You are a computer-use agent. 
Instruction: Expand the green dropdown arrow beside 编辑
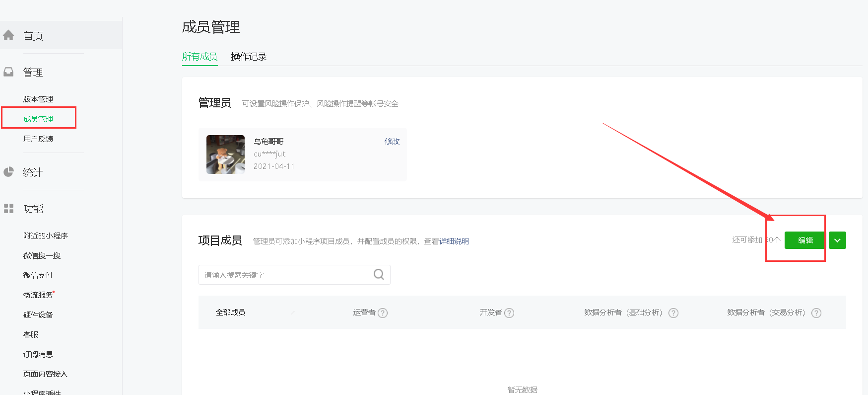(837, 240)
